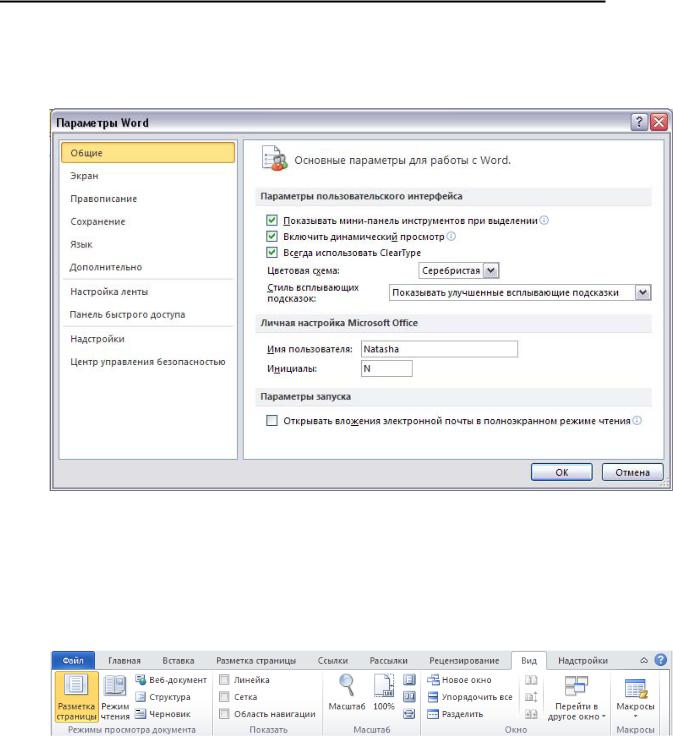Show info tooltip next to мини-панель option
This screenshot has width=673, height=736.
tap(544, 220)
